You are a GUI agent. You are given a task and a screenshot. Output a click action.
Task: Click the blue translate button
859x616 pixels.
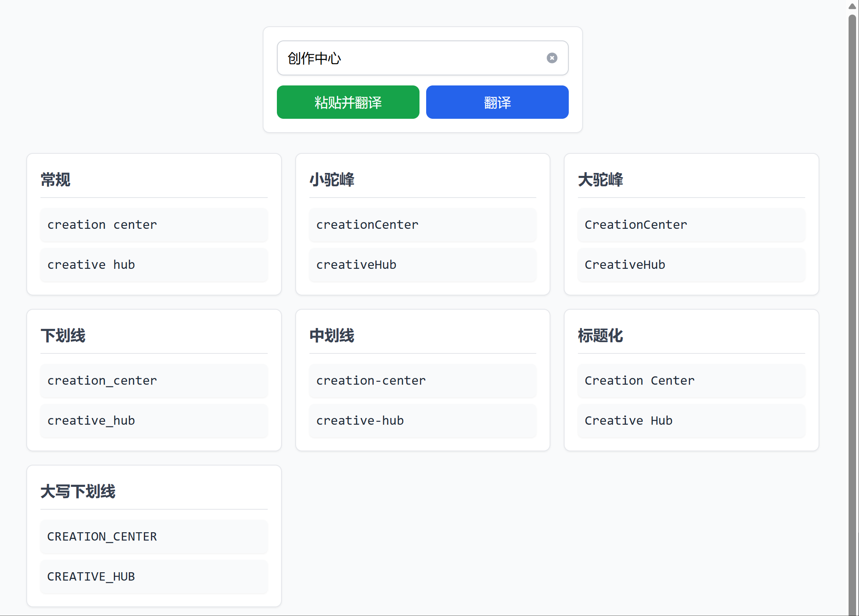coord(497,102)
